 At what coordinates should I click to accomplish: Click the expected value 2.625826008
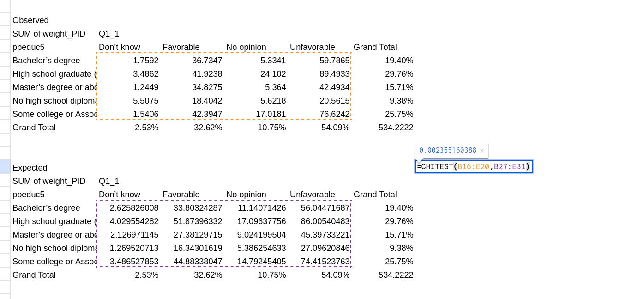pos(134,208)
